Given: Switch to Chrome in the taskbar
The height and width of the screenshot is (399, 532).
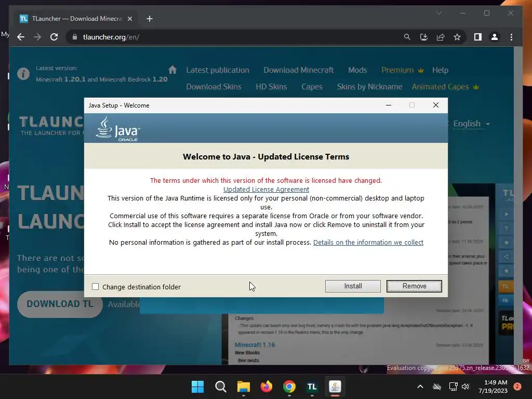Looking at the screenshot, I should coord(289,387).
